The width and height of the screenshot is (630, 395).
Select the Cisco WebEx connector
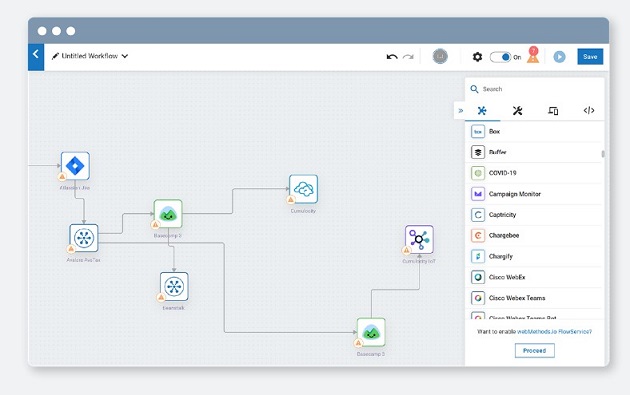[x=534, y=277]
